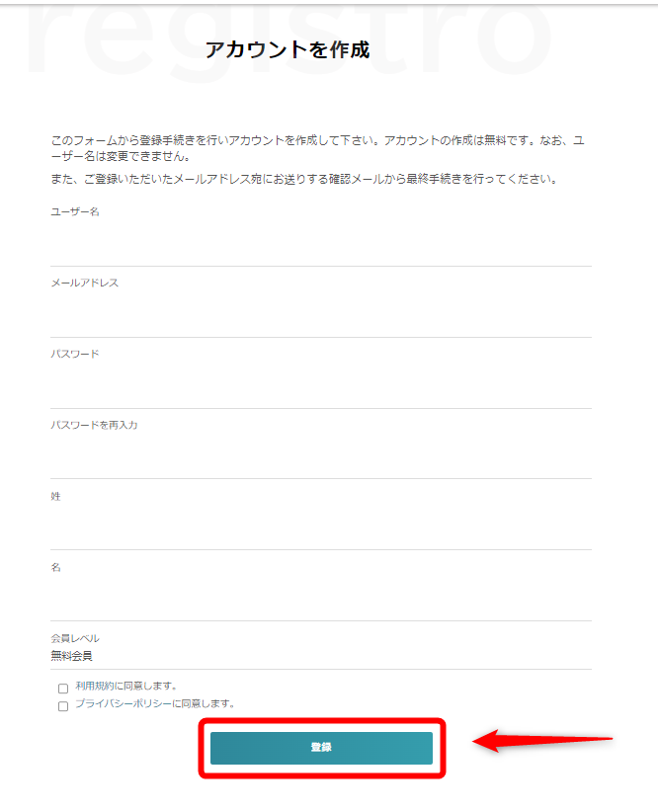
Task: Check the 利用規約に同意します checkbox
Action: pyautogui.click(x=63, y=689)
